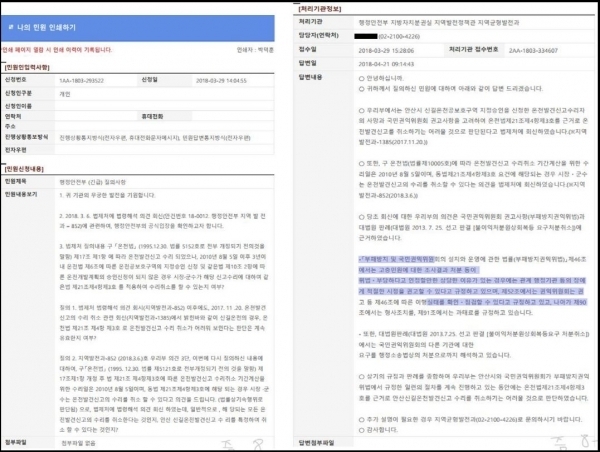Click the '[민원신청내용]' section heading
This screenshot has height=452, width=600.
[x=24, y=169]
